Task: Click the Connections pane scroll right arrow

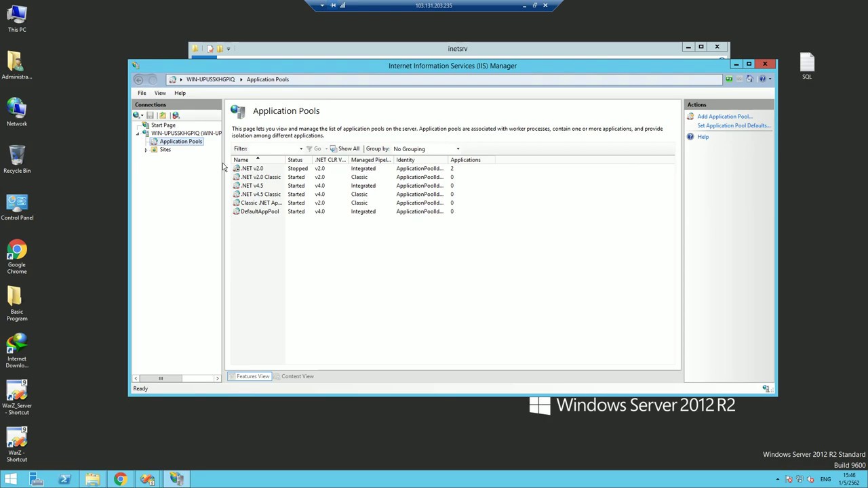Action: pyautogui.click(x=218, y=378)
